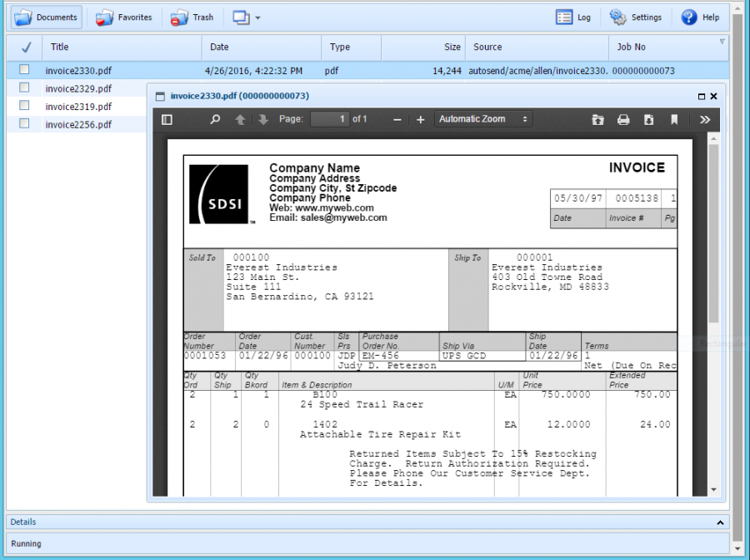The width and height of the screenshot is (750, 560).
Task: Select checkbox for invoice2329.pdf
Action: (x=24, y=88)
